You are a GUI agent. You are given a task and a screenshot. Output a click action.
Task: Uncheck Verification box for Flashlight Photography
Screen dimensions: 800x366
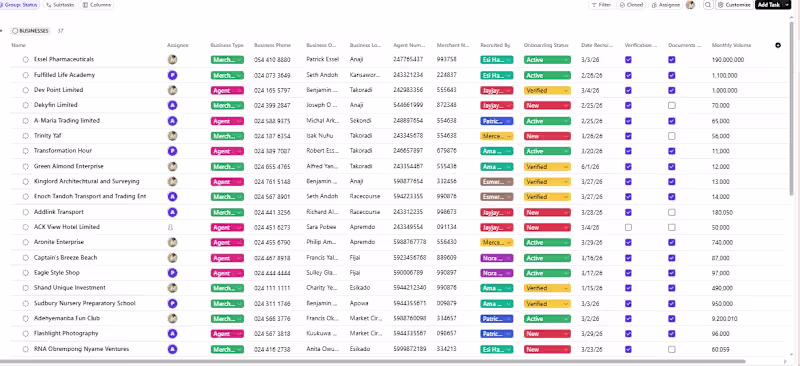click(628, 334)
